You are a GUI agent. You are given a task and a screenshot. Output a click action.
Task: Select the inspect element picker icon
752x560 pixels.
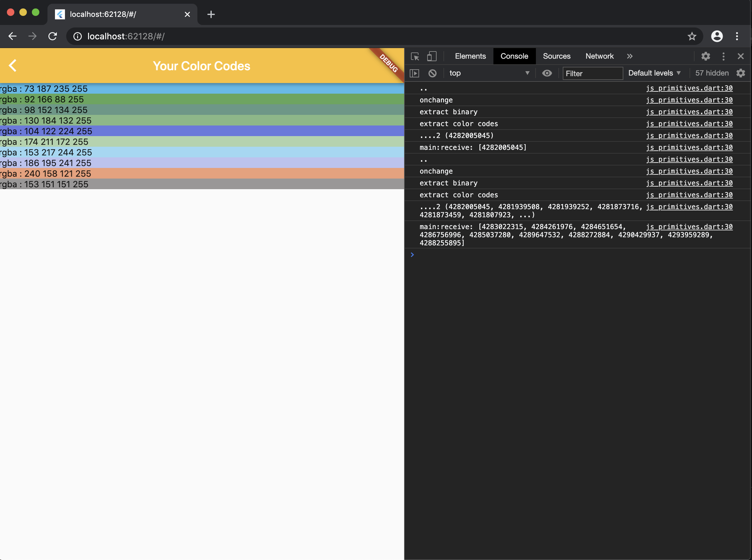click(415, 56)
